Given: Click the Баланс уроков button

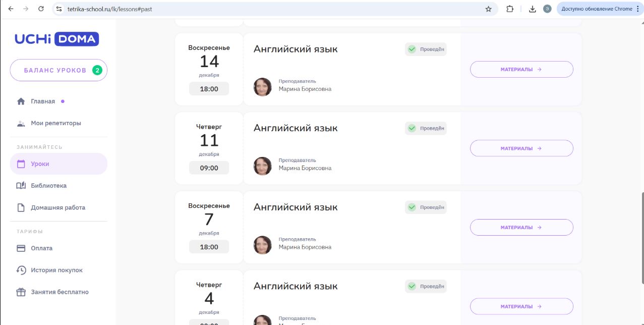Looking at the screenshot, I should click(58, 70).
